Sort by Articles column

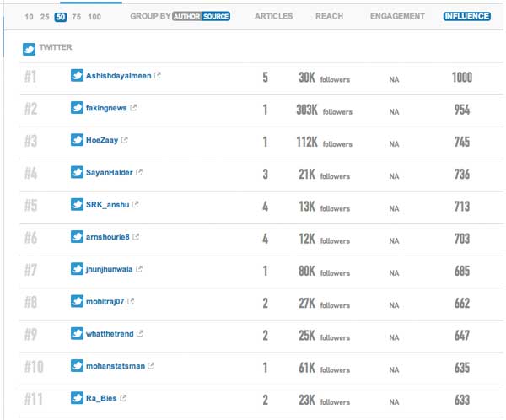(273, 16)
